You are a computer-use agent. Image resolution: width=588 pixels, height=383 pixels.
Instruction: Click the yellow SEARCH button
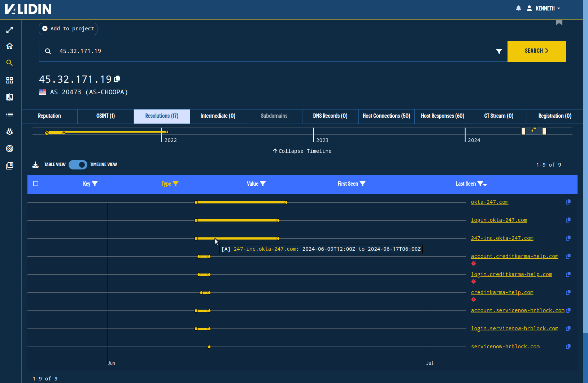coord(536,51)
